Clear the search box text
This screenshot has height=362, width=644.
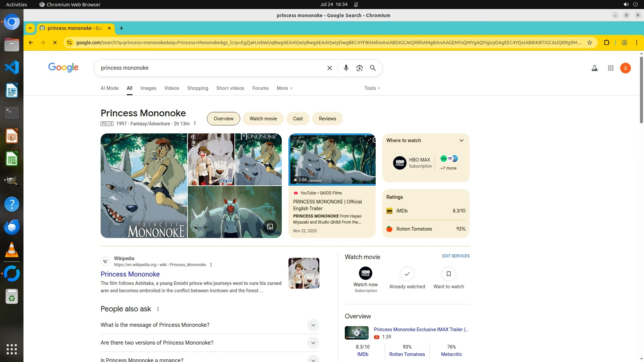point(329,68)
